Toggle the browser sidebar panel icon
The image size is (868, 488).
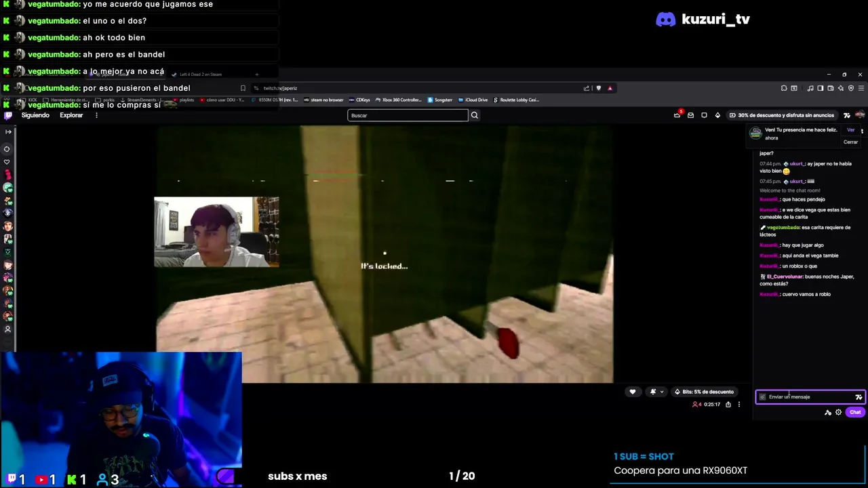pos(821,88)
